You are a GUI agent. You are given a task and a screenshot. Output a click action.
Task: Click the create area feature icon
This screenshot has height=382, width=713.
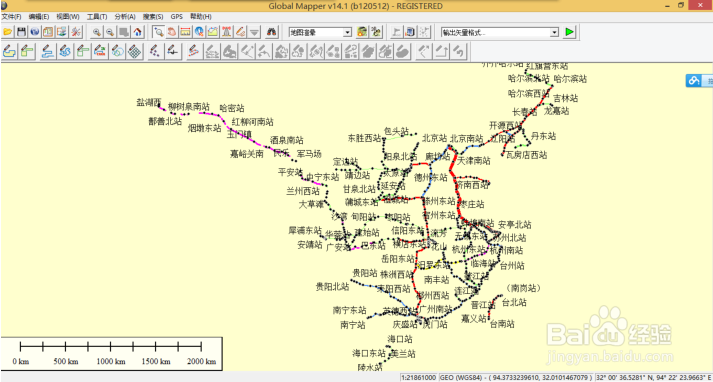9,51
